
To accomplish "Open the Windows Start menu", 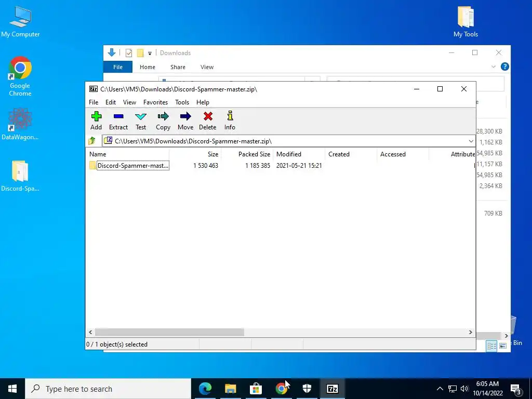I will [12, 389].
